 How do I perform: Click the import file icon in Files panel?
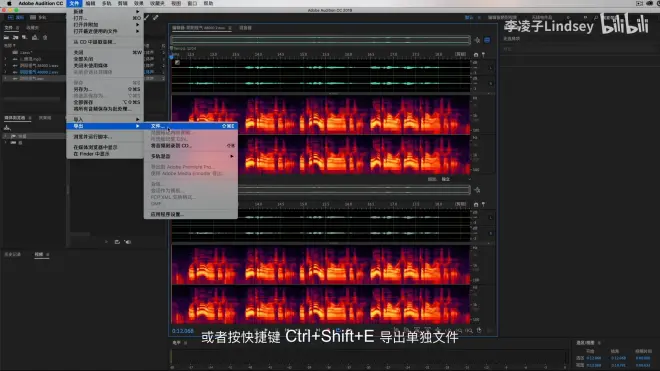[16, 37]
